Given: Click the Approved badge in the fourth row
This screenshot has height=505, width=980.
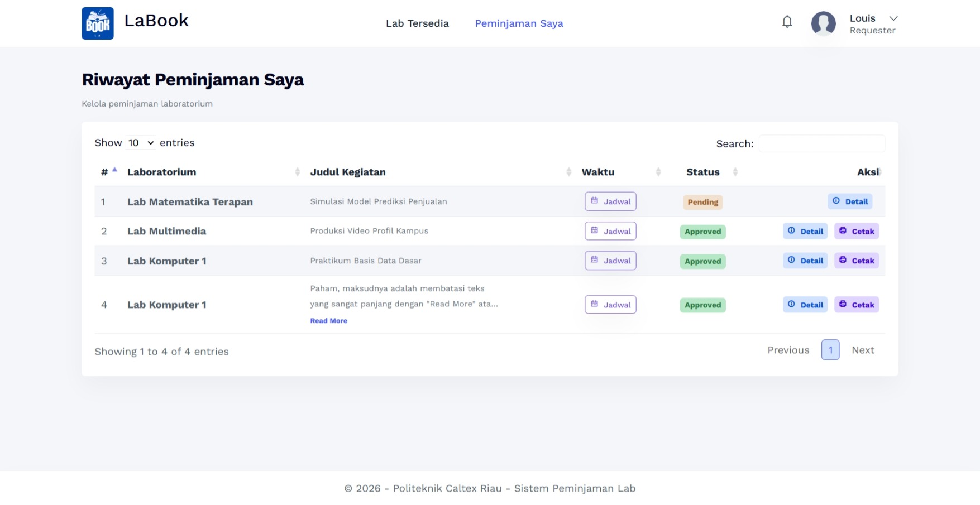Looking at the screenshot, I should pos(703,305).
